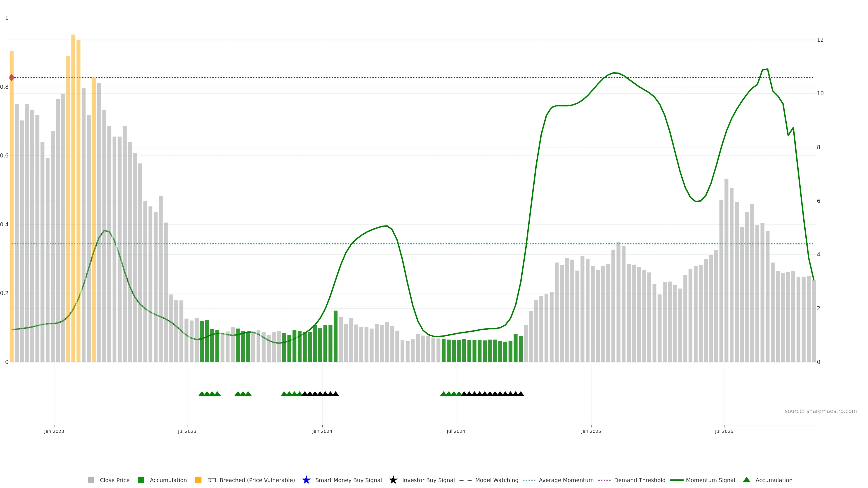Screen dimensions: 868x488
Task: Click the green Accumulation triangle legend icon
Action: [746, 480]
